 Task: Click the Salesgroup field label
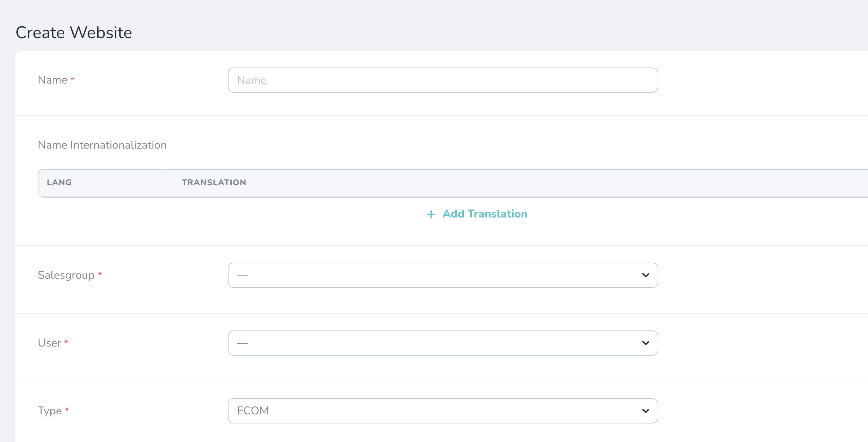tap(66, 275)
